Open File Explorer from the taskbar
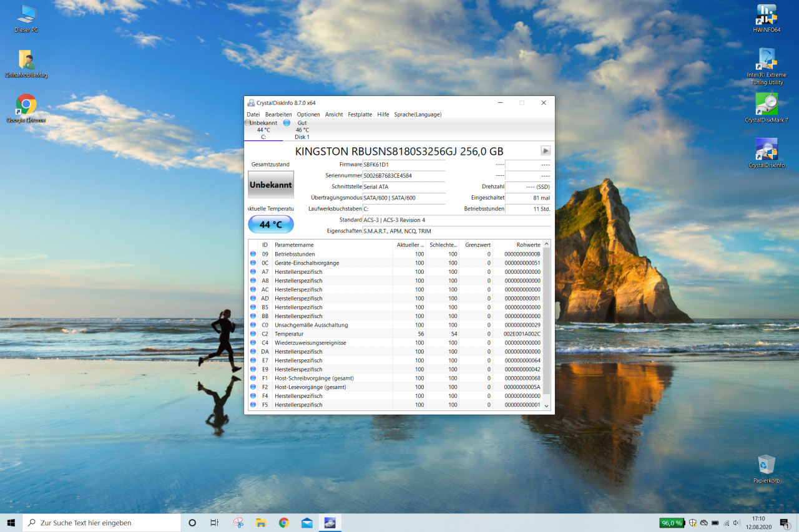The height and width of the screenshot is (532, 799). (x=261, y=523)
